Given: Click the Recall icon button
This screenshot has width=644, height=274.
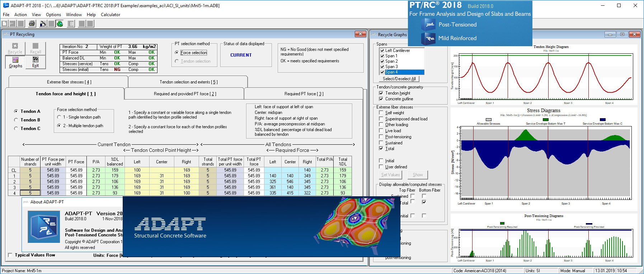Looking at the screenshot, I should [x=36, y=48].
